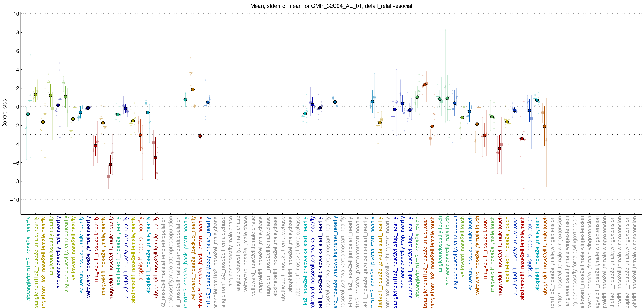Click mean marker above 'magveldiff_nose2ell,nearfly' label

click(95, 146)
